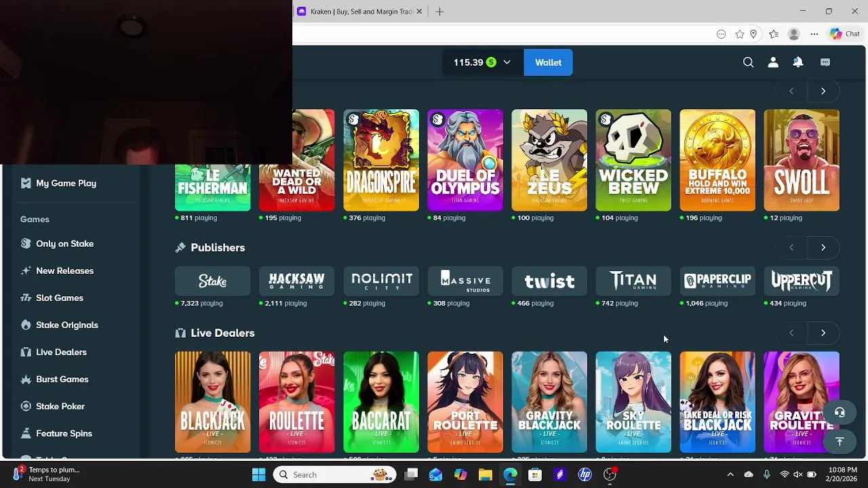Click the back-to-top arrow button

(x=840, y=442)
